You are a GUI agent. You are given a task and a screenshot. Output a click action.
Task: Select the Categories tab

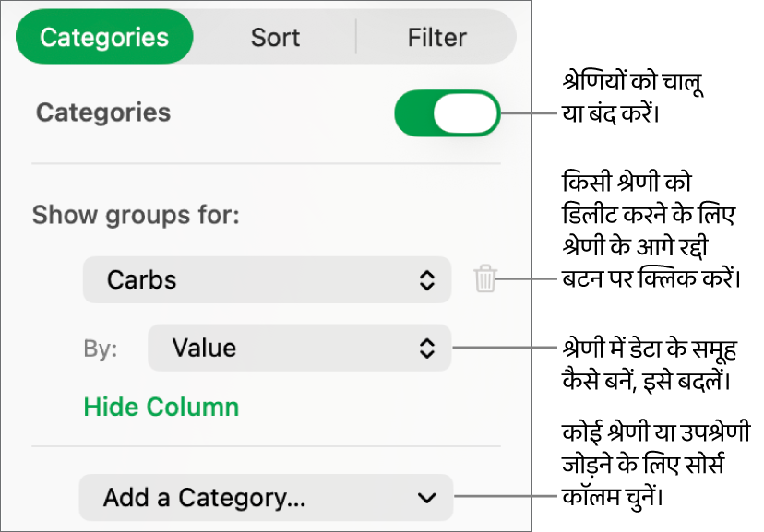click(x=104, y=37)
